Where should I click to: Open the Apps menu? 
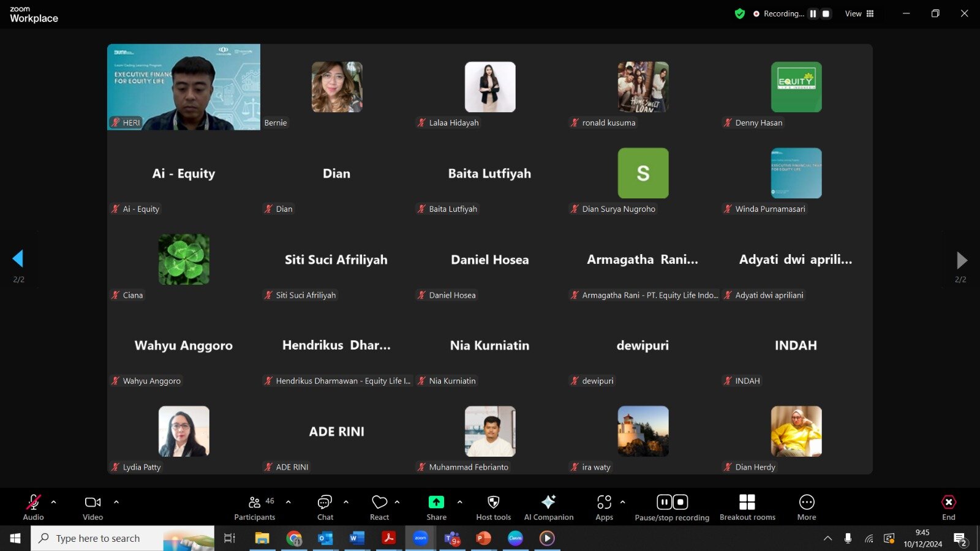(x=604, y=508)
